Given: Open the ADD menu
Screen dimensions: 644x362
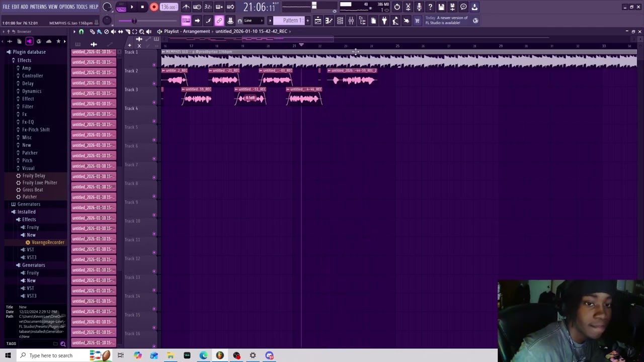Looking at the screenshot, I should coord(25,7).
